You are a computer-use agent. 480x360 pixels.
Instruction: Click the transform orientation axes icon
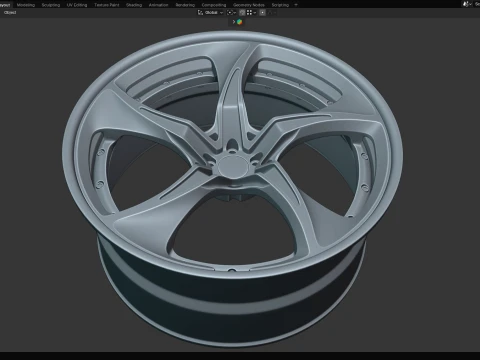tap(200, 13)
